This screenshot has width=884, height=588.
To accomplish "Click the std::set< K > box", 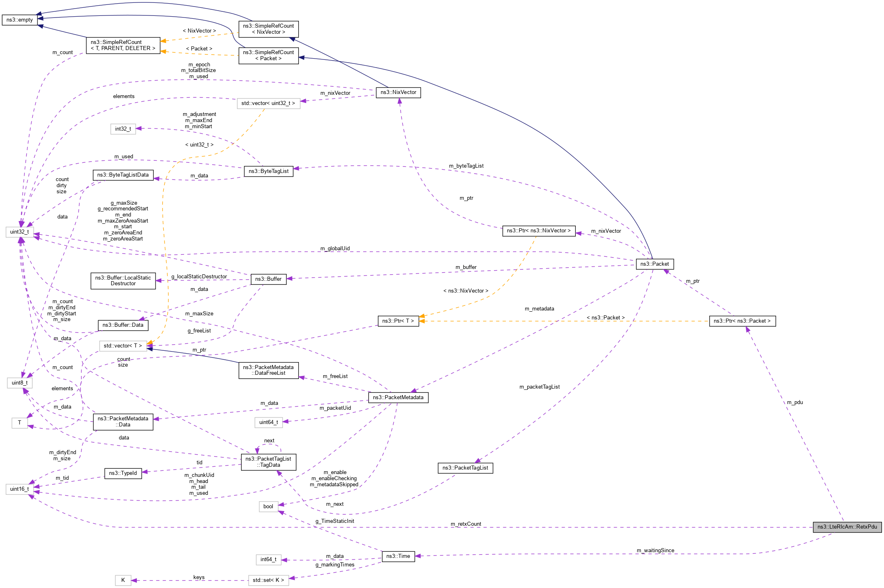I will point(268,580).
